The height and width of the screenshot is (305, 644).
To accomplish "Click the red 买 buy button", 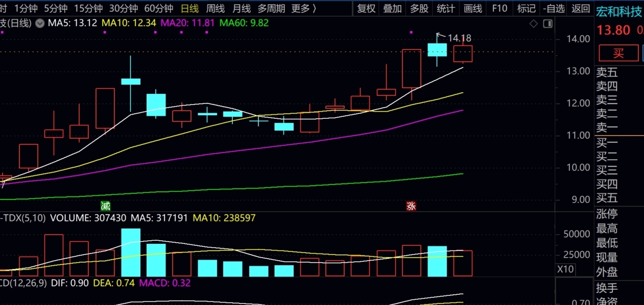I will [618, 53].
